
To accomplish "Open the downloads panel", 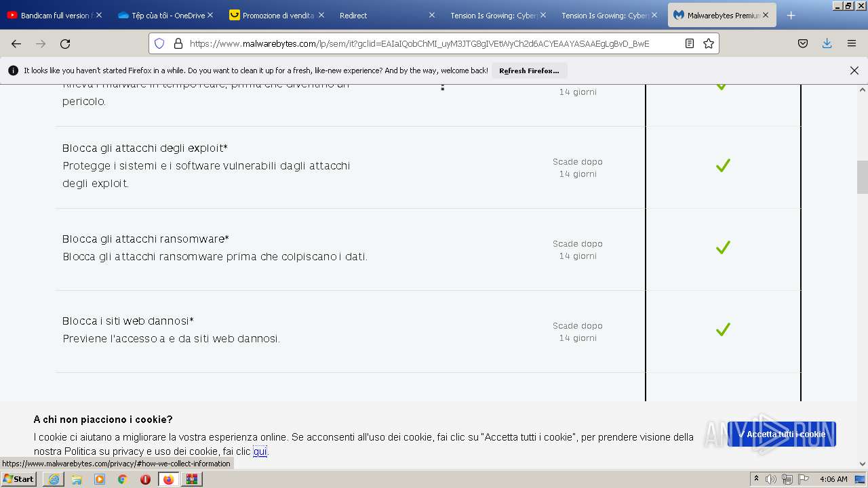I will coord(827,43).
